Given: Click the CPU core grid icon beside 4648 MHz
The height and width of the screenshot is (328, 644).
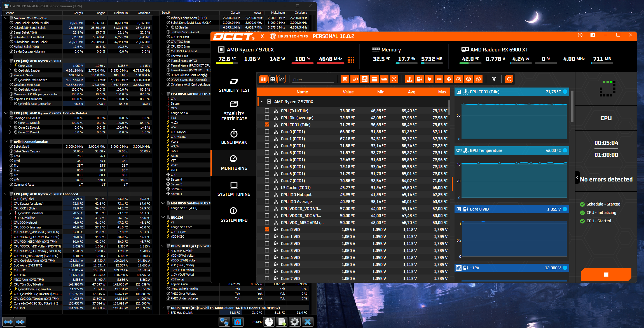Looking at the screenshot, I should [x=351, y=60].
